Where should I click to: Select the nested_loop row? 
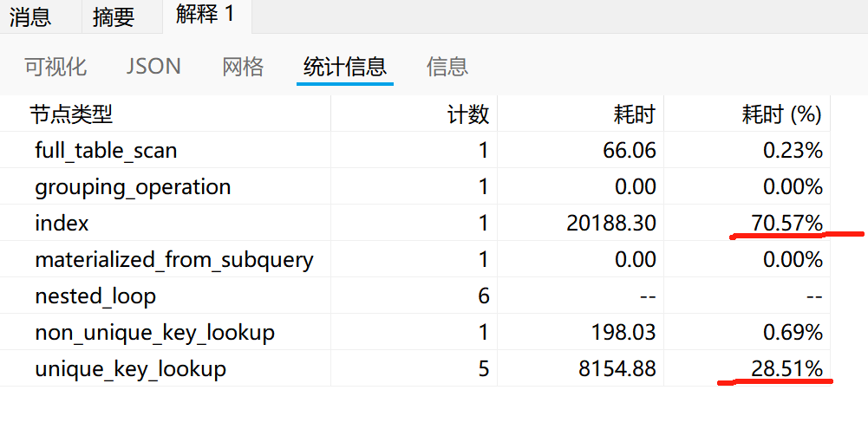pos(414,296)
